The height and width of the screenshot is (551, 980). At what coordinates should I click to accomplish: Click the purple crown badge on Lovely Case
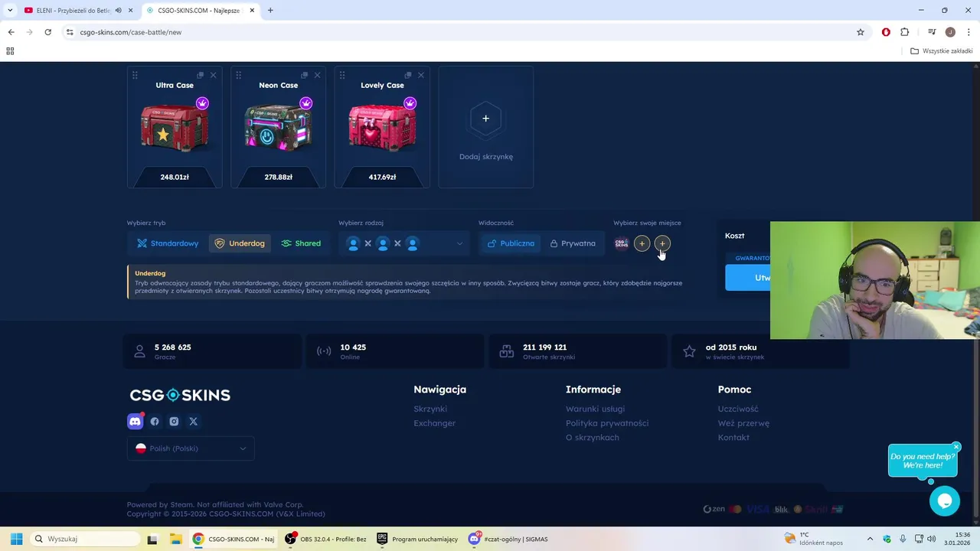[410, 103]
